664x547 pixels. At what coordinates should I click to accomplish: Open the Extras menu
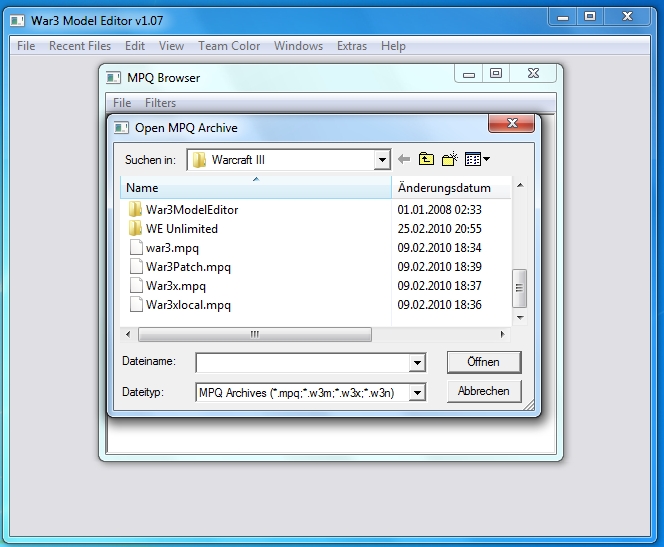click(352, 46)
